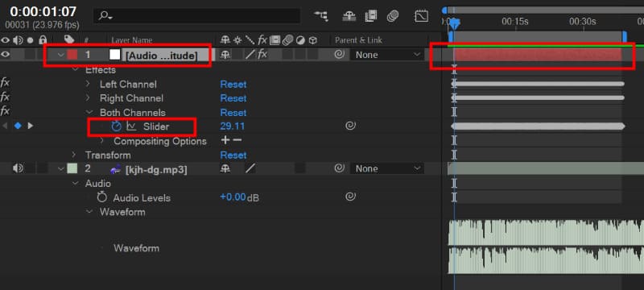Image resolution: width=644 pixels, height=290 pixels.
Task: Go to next Slider keyframe
Action: click(x=30, y=126)
